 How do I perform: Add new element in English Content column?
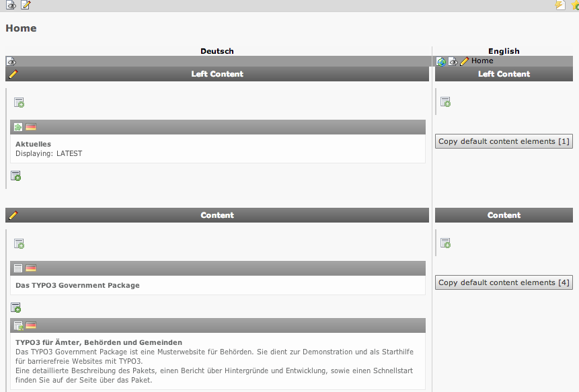pos(445,243)
